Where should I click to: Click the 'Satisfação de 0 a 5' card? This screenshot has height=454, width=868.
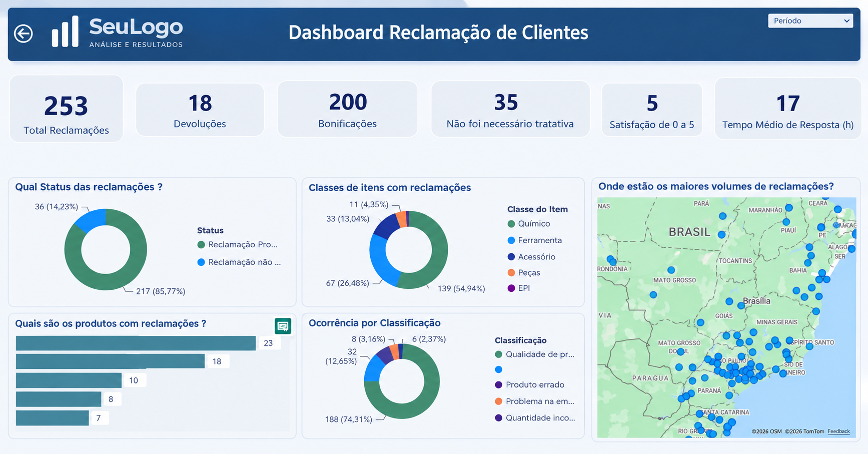click(652, 110)
